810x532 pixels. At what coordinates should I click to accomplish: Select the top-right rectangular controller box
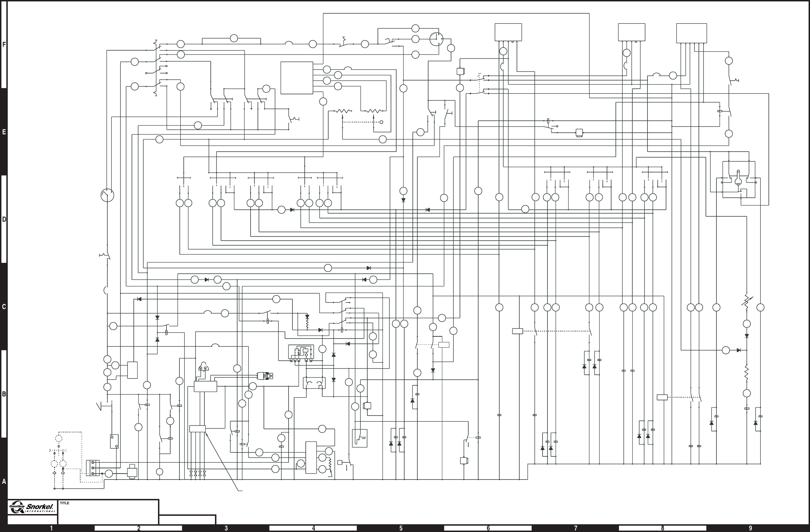[691, 33]
